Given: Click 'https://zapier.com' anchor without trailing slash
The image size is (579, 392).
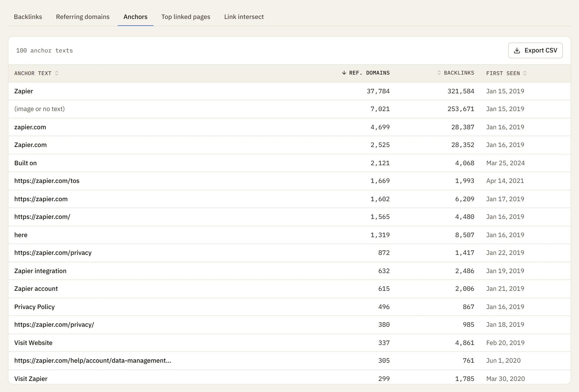Looking at the screenshot, I should pyautogui.click(x=41, y=199).
